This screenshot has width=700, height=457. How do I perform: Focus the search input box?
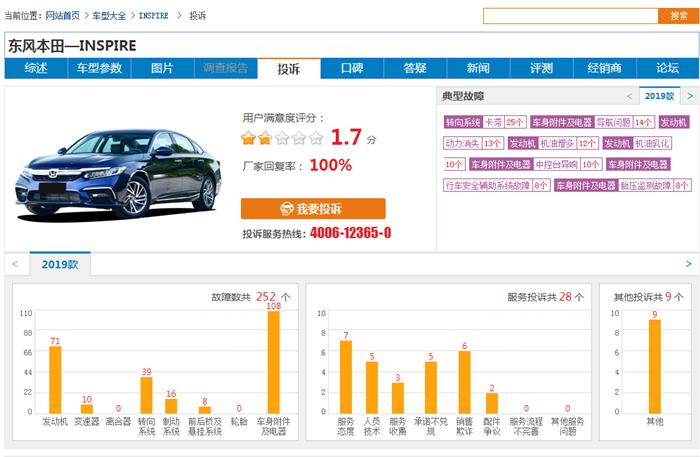(571, 16)
